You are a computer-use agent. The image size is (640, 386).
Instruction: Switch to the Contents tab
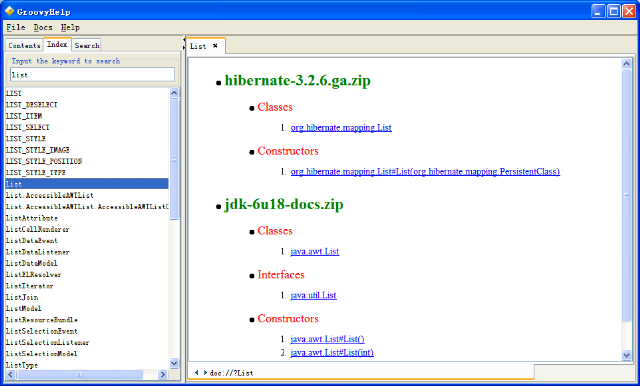pyautogui.click(x=24, y=45)
